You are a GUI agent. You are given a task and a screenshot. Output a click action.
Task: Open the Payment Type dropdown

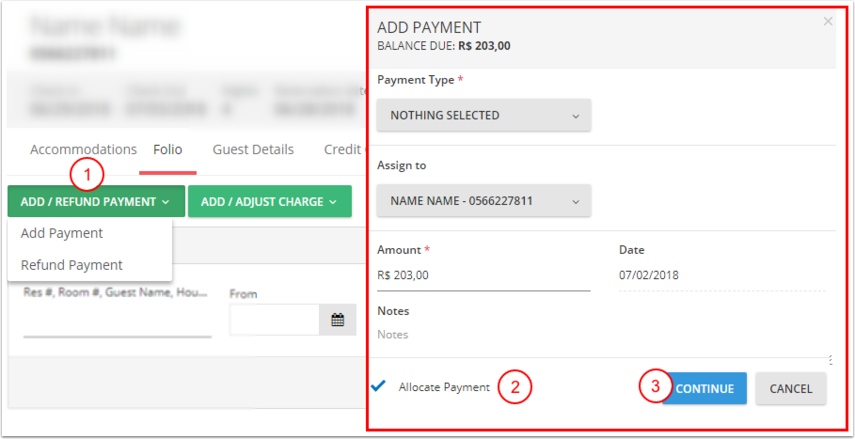tap(484, 115)
